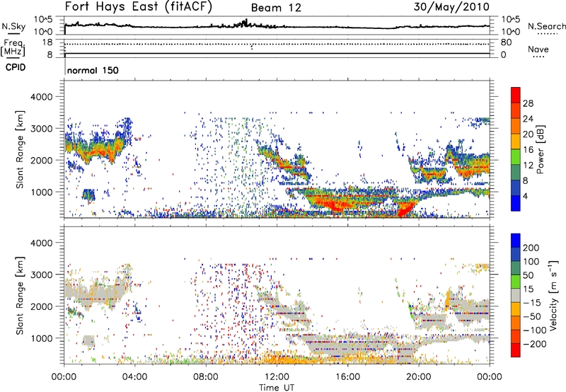Click the "N.Search" legend label
The height and width of the screenshot is (392, 566).
546,26
